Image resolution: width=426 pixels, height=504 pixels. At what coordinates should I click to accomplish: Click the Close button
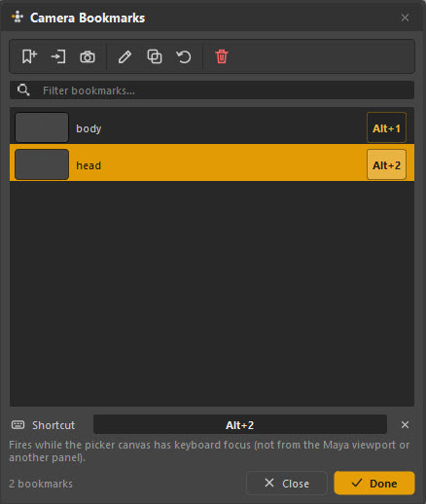pyautogui.click(x=287, y=484)
